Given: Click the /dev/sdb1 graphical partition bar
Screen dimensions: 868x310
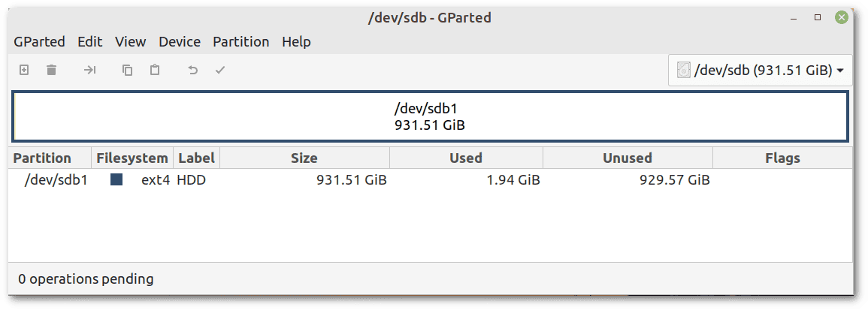Looking at the screenshot, I should pos(430,117).
